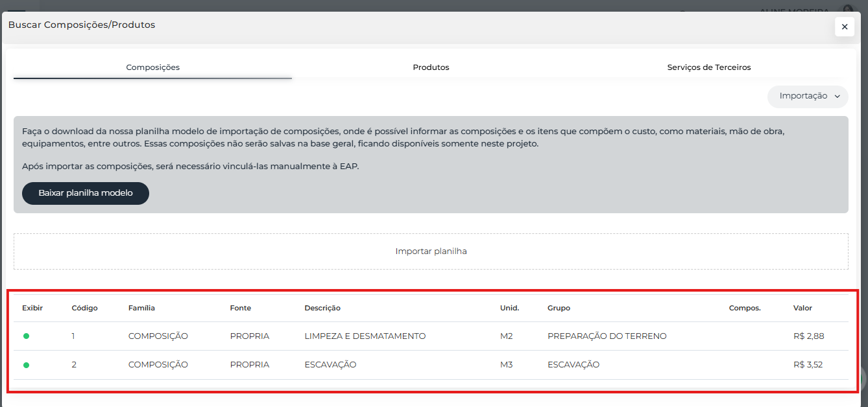Expand the Importação dropdown
This screenshot has width=868, height=407.
click(x=808, y=96)
